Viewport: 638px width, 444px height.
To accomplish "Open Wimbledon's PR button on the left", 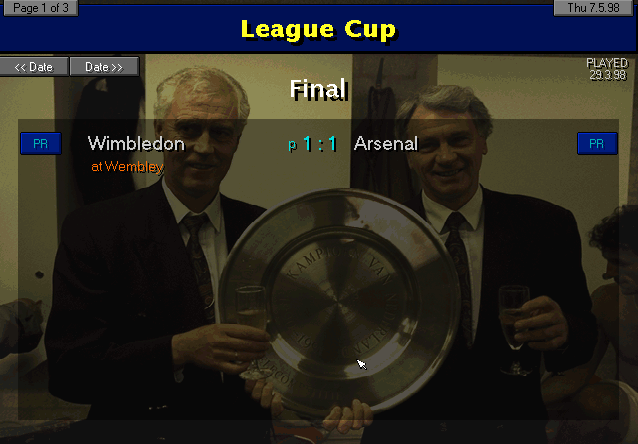I will click(x=41, y=144).
